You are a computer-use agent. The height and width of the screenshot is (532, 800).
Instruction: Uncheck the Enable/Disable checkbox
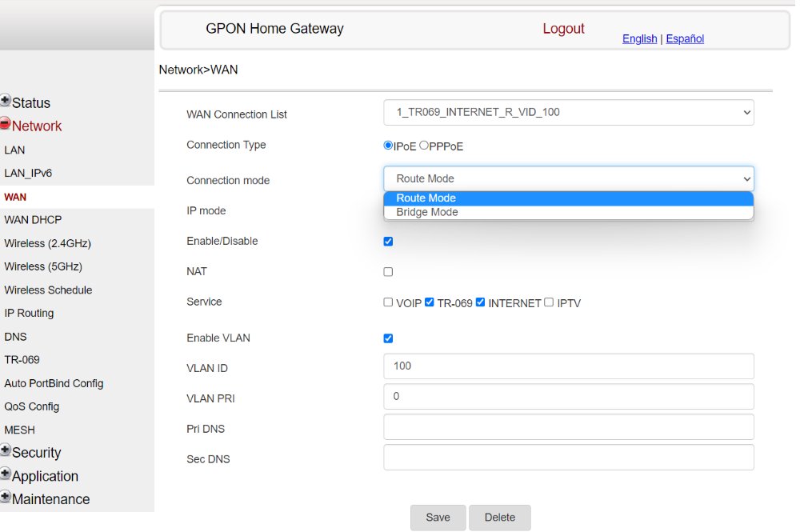coord(388,242)
